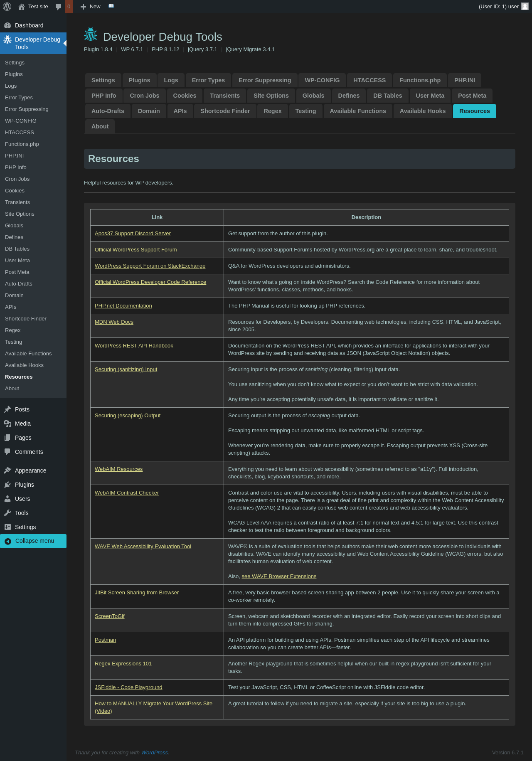Follow the MDN Web Docs link

(x=114, y=322)
